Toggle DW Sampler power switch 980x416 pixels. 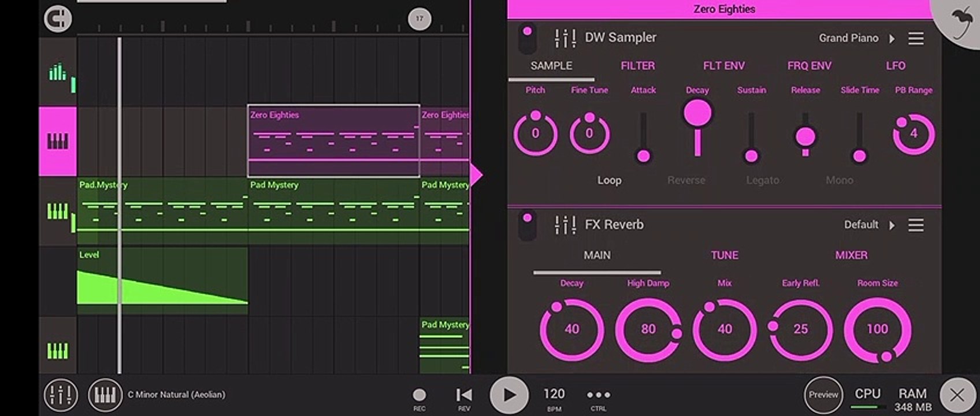pyautogui.click(x=527, y=39)
